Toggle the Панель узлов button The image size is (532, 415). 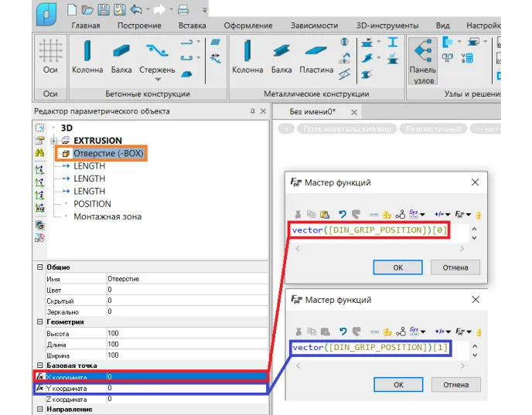tap(423, 61)
